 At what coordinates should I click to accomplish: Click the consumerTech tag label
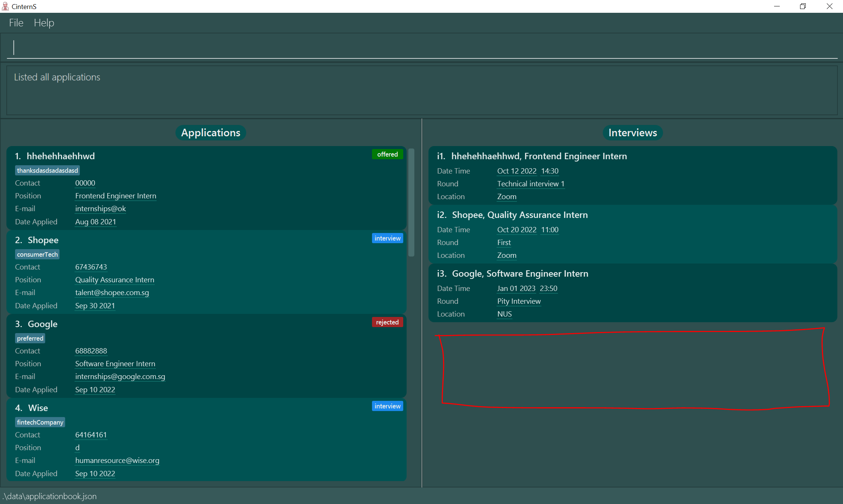37,254
